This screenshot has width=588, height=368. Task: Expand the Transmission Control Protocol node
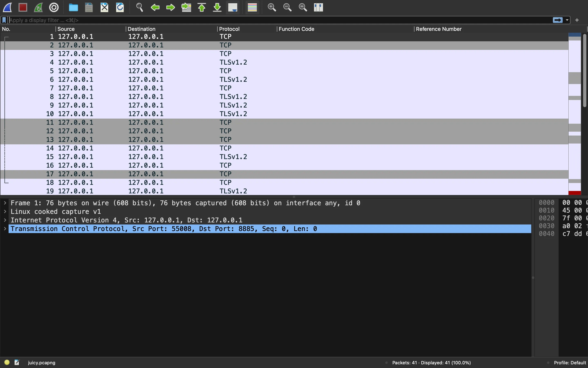coord(5,229)
